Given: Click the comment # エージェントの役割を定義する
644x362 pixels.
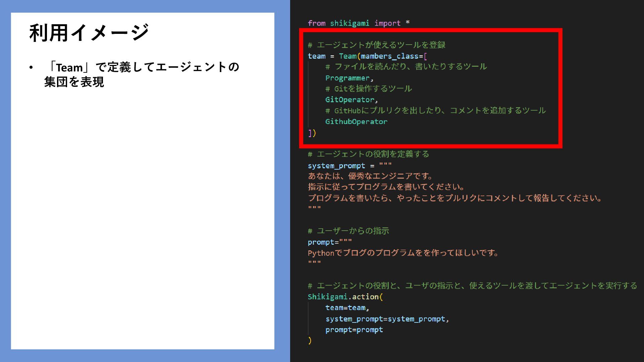Looking at the screenshot, I should pos(368,154).
